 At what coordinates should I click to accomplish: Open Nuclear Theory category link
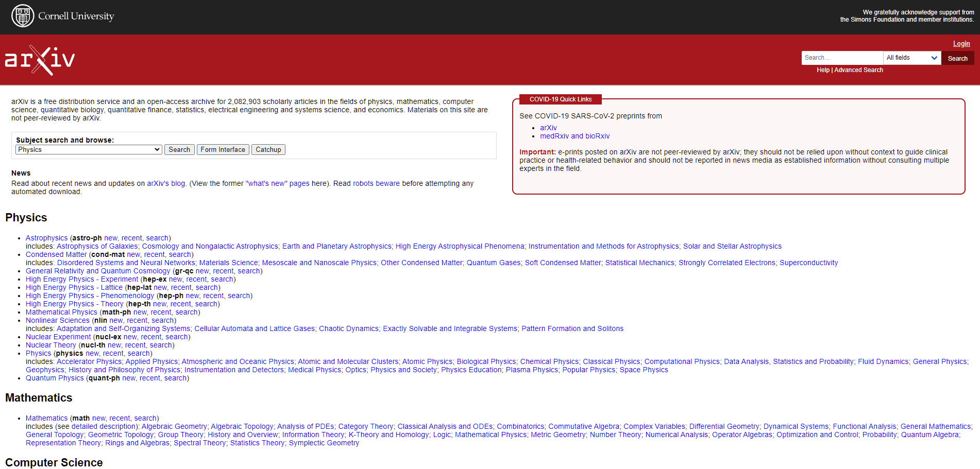51,345
